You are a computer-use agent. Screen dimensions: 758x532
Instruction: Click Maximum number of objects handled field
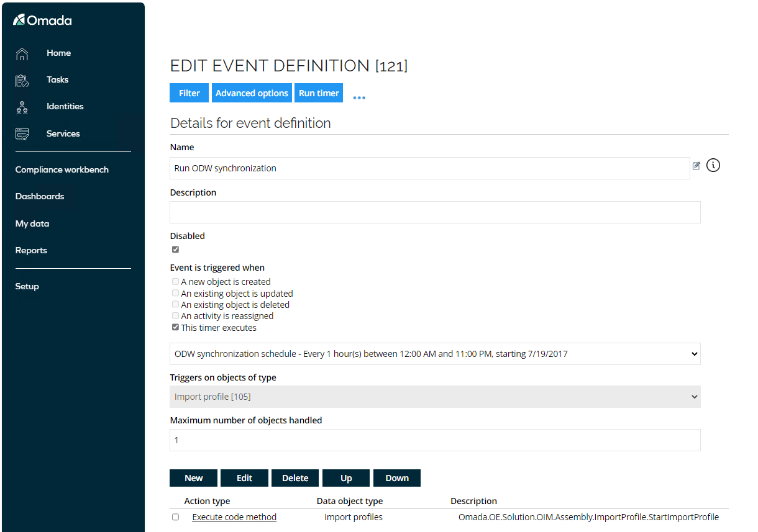[435, 440]
